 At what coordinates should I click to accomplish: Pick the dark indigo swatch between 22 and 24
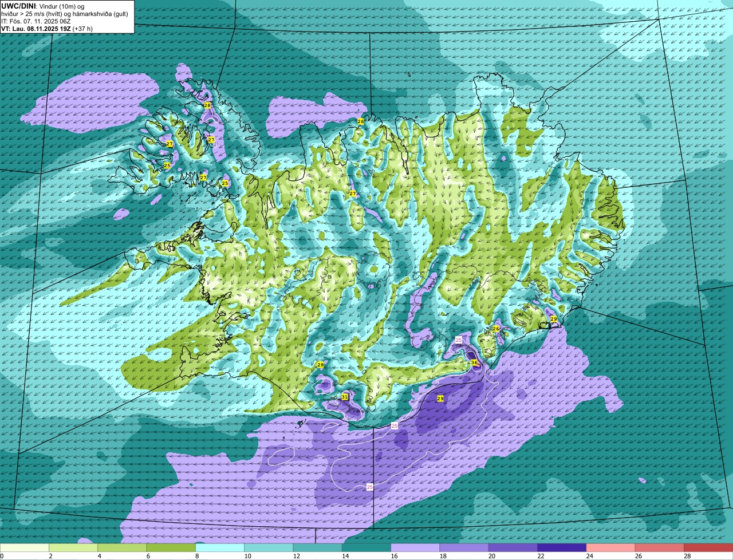click(x=562, y=547)
